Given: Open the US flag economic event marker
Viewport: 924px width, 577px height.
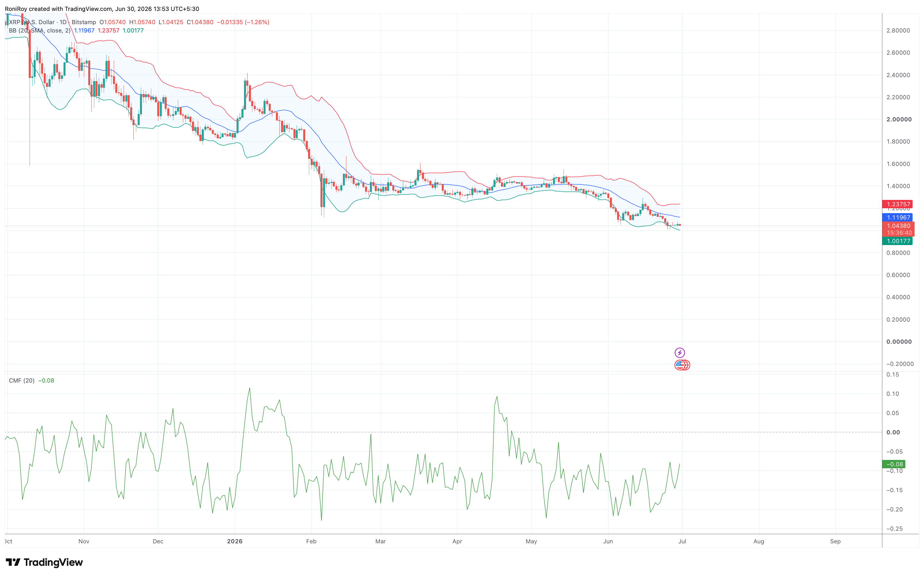Looking at the screenshot, I should point(679,365).
